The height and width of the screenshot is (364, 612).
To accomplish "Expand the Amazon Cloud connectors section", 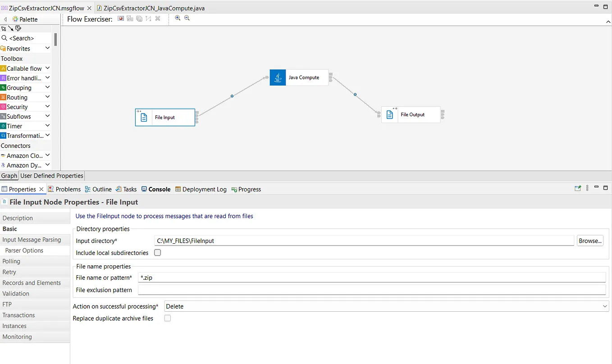I will pyautogui.click(x=47, y=155).
